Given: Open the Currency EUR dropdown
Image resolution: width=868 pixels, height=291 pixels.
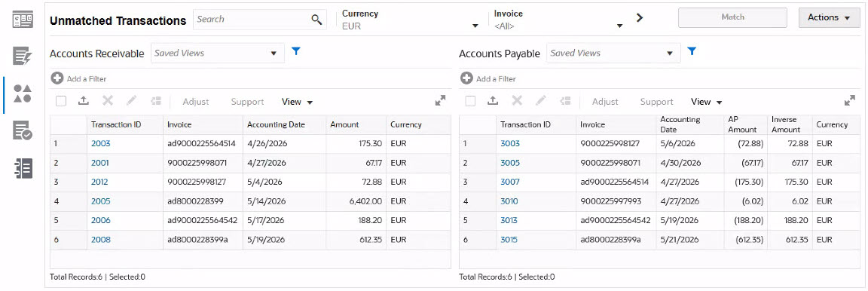Looking at the screenshot, I should 410,20.
